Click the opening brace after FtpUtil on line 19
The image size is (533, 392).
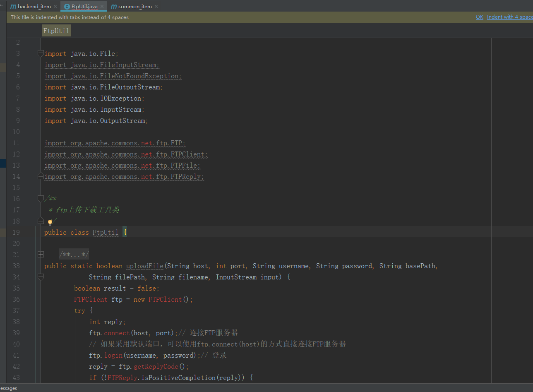tap(125, 232)
